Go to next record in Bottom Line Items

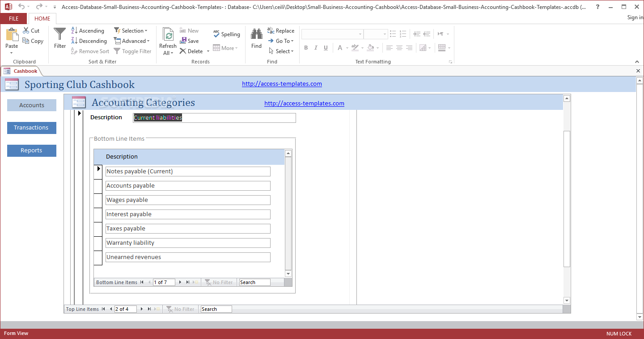click(180, 282)
